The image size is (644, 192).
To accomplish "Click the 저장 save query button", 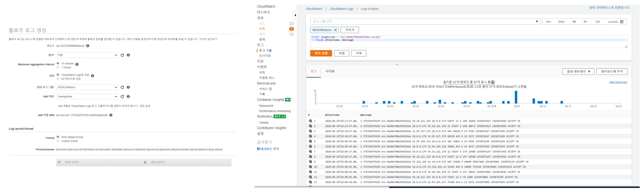I will (x=342, y=53).
